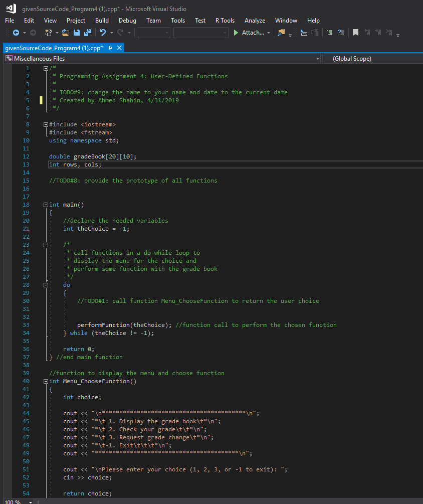423x504 pixels.
Task: Select the Navigate Backward icon
Action: pos(15,34)
